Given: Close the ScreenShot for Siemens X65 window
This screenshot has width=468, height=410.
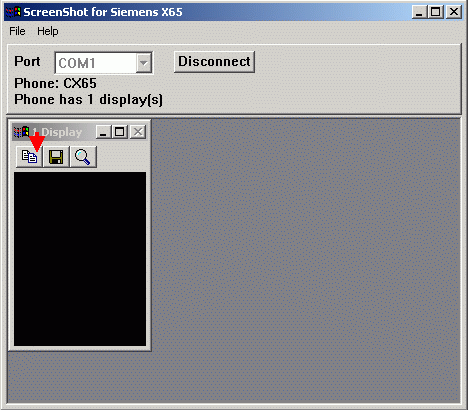Looking at the screenshot, I should tap(454, 12).
